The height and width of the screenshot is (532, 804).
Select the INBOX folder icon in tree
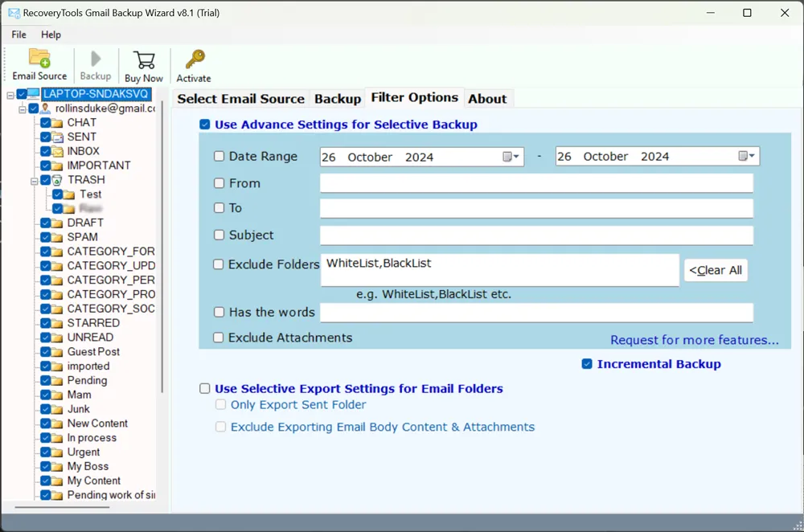point(58,151)
